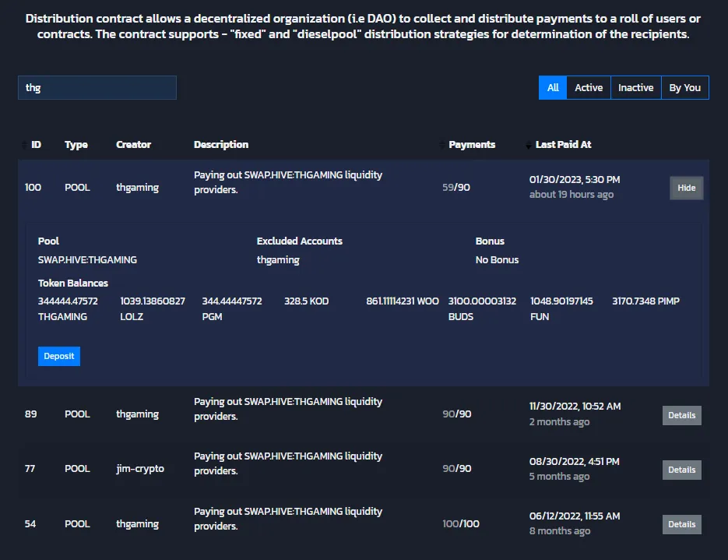
Task: Select the All filter tab
Action: 553,88
